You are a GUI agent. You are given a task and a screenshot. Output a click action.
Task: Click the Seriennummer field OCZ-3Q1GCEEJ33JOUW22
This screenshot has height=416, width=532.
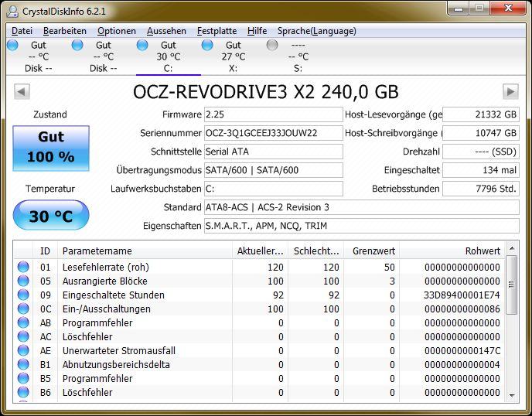coord(273,133)
